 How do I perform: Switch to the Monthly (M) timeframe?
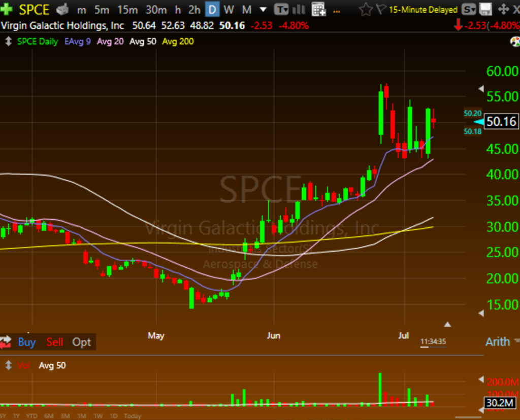(246, 10)
